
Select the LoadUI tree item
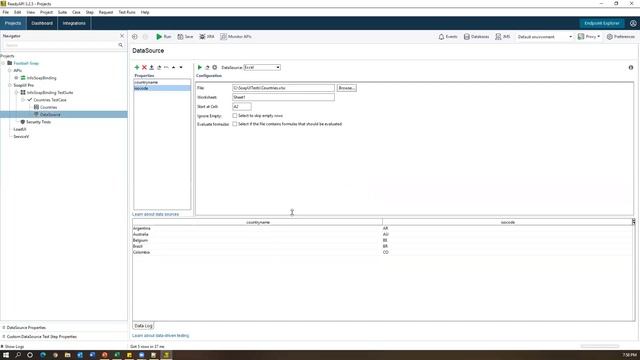point(20,129)
